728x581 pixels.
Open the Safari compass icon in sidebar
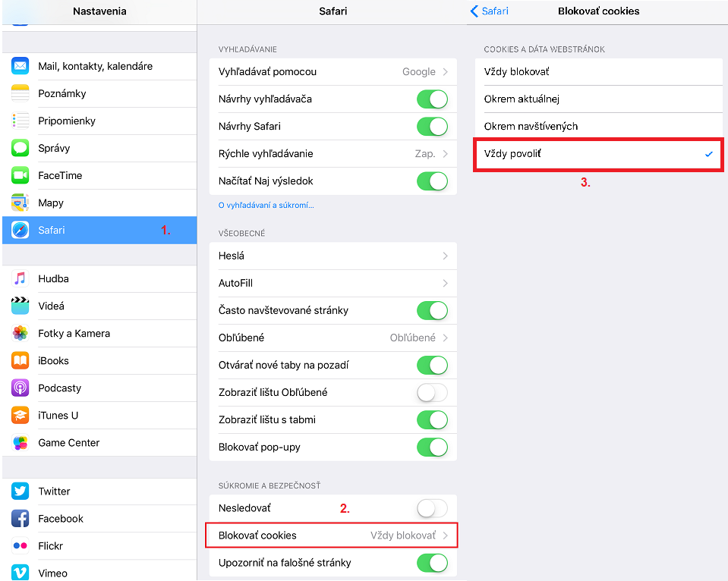click(20, 230)
